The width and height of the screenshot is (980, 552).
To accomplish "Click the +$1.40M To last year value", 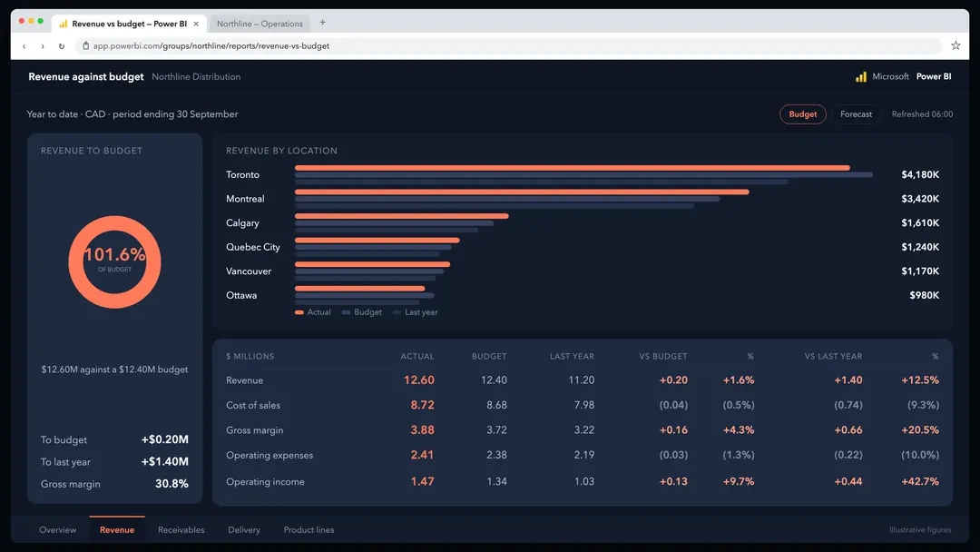I will [164, 462].
